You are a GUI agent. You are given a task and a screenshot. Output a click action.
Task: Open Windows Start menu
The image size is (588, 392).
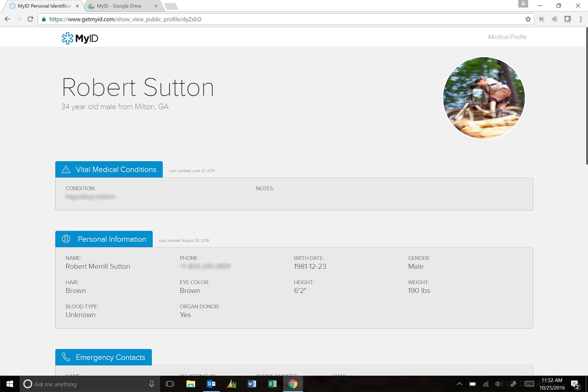tap(9, 384)
